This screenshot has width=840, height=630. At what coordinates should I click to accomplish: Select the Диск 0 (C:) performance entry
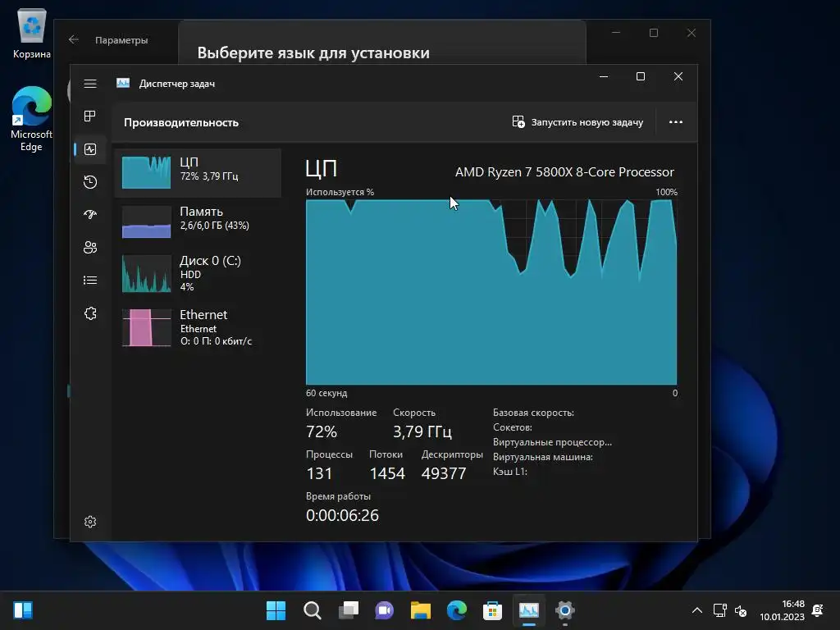198,273
